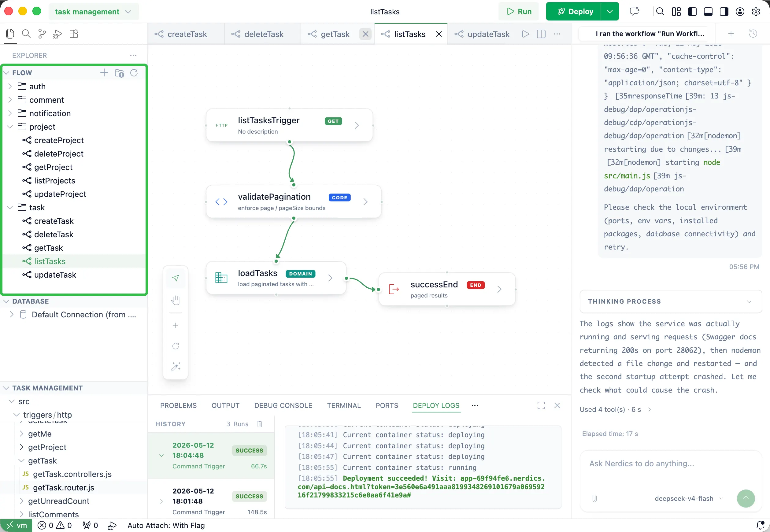Select the hand pan tool on canvas
The height and width of the screenshot is (532, 770).
click(x=176, y=300)
